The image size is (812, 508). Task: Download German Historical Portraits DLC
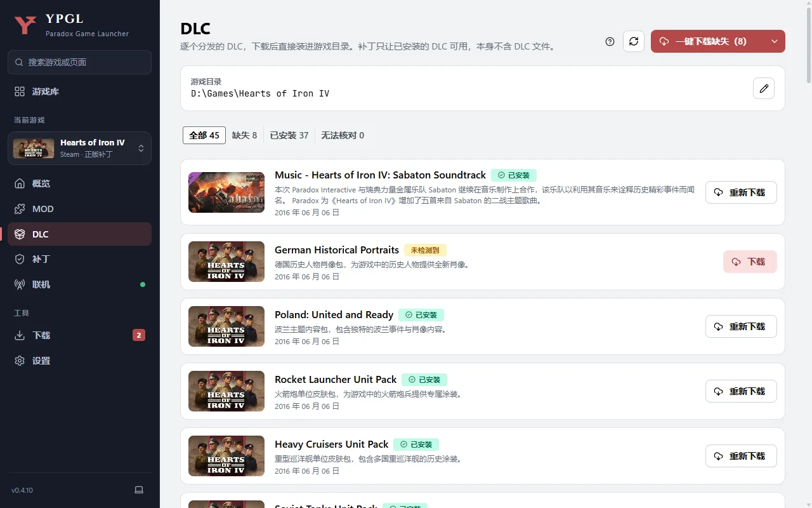click(750, 262)
